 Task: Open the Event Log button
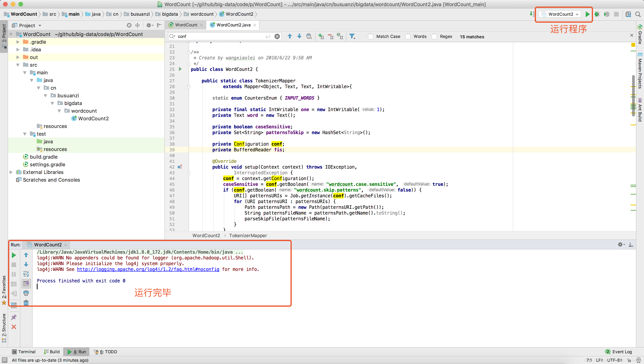[619, 352]
